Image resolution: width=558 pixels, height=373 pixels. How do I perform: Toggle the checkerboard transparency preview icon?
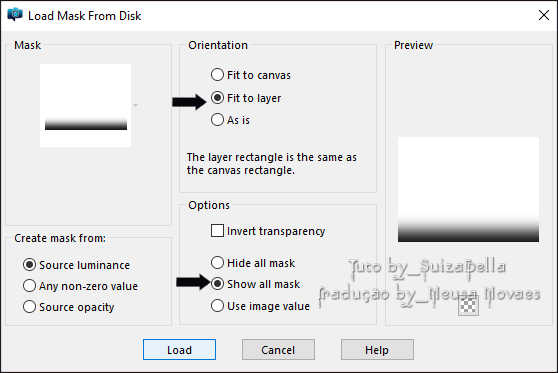click(468, 306)
